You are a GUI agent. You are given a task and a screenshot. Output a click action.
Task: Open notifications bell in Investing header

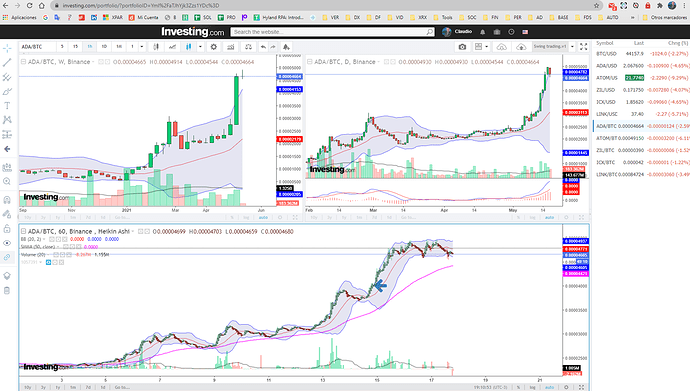pyautogui.click(x=483, y=32)
